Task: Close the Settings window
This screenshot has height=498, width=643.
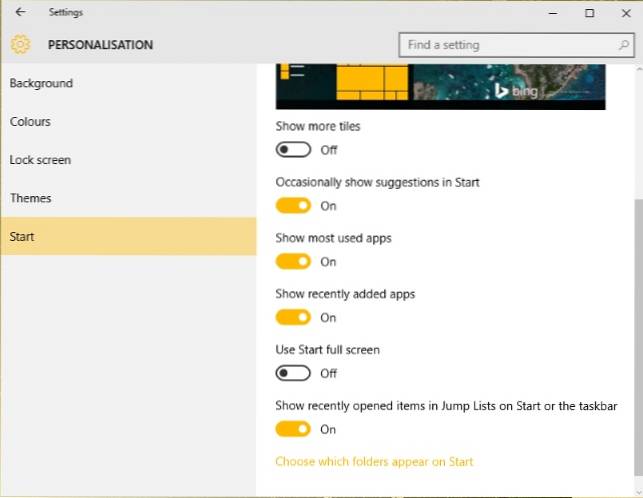Action: pyautogui.click(x=626, y=13)
